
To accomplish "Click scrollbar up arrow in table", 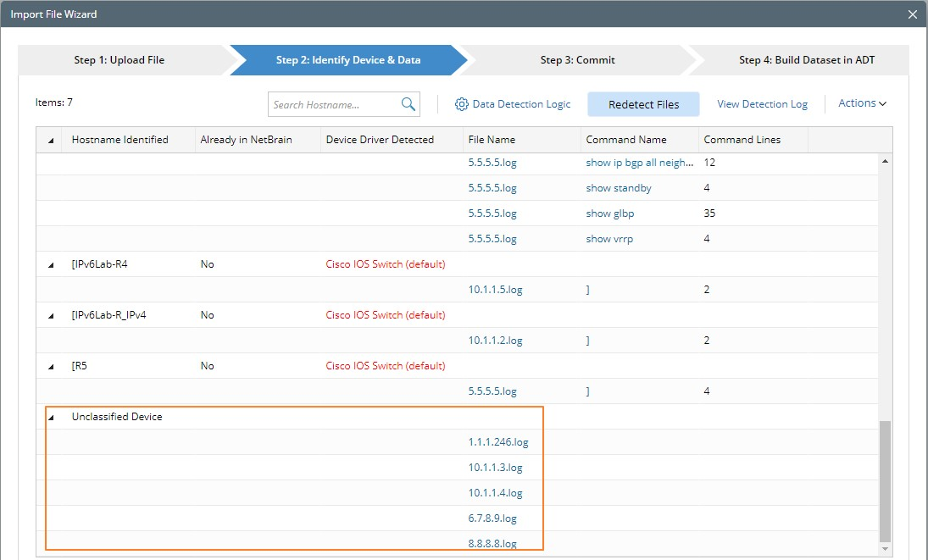I will 886,161.
